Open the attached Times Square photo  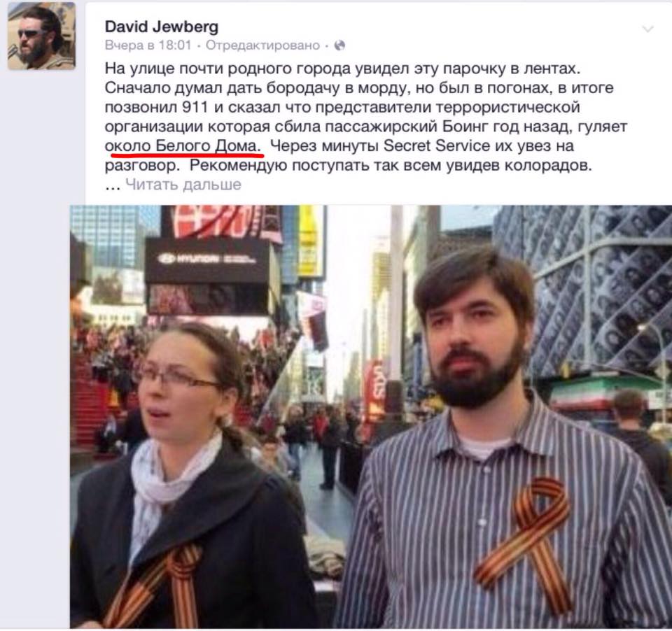click(371, 417)
